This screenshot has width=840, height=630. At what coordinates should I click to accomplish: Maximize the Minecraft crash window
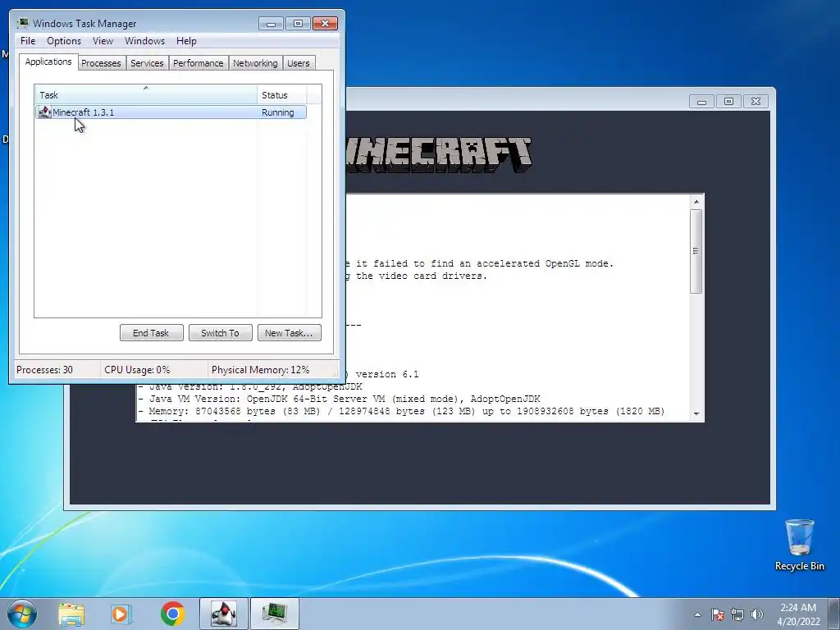click(728, 101)
